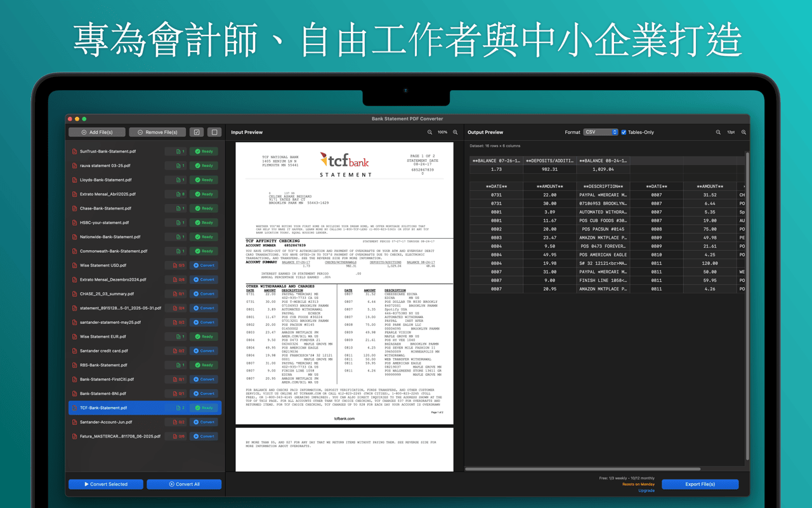Click the select-all checked box icon

(197, 132)
